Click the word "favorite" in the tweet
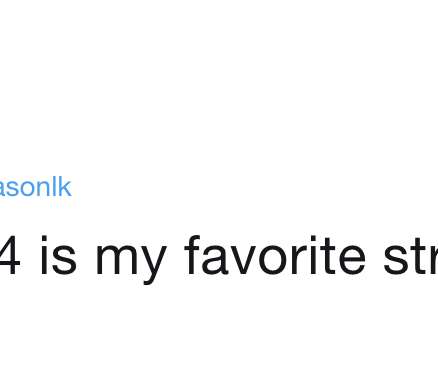The width and height of the screenshot is (438, 366). [275, 256]
